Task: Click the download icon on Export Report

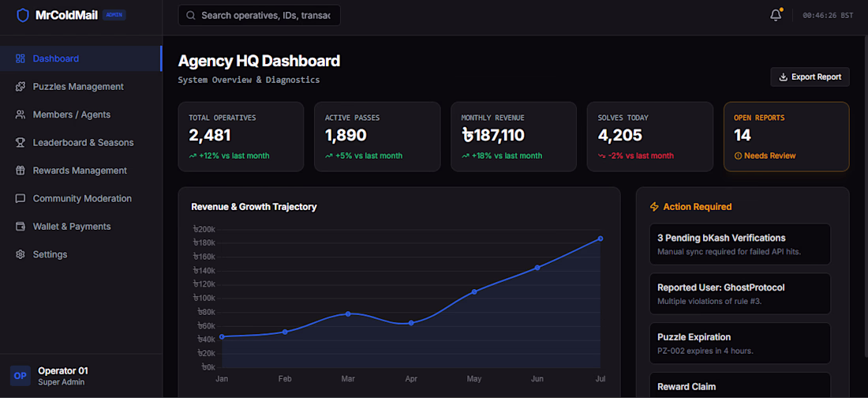Action: pyautogui.click(x=783, y=77)
